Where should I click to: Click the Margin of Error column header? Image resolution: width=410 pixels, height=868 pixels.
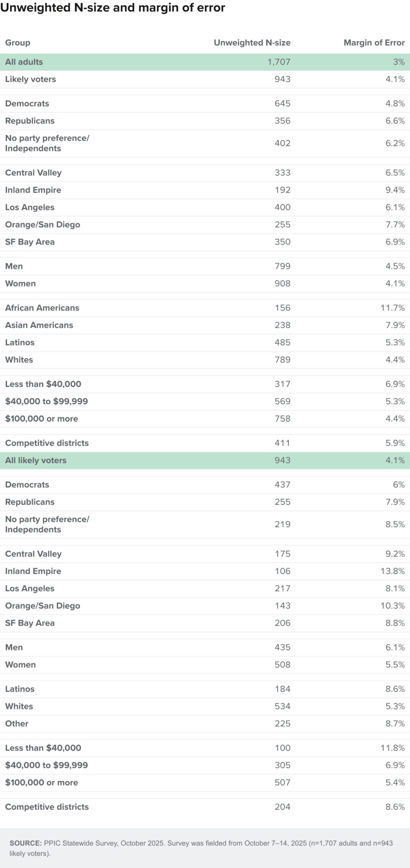[374, 43]
